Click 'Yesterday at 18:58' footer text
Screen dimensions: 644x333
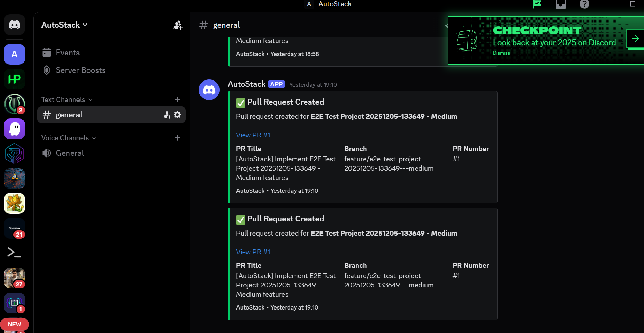pyautogui.click(x=295, y=54)
